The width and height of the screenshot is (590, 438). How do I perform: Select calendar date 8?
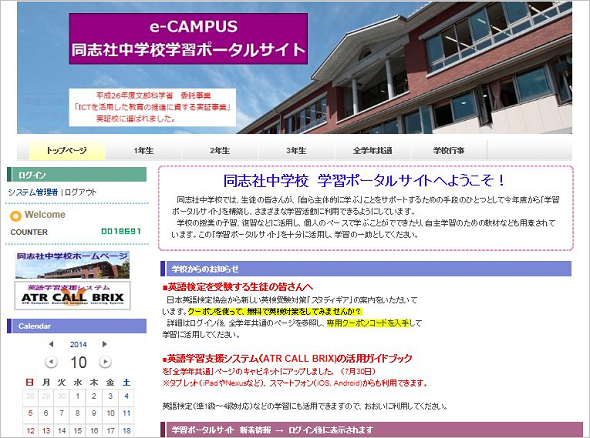point(78,413)
